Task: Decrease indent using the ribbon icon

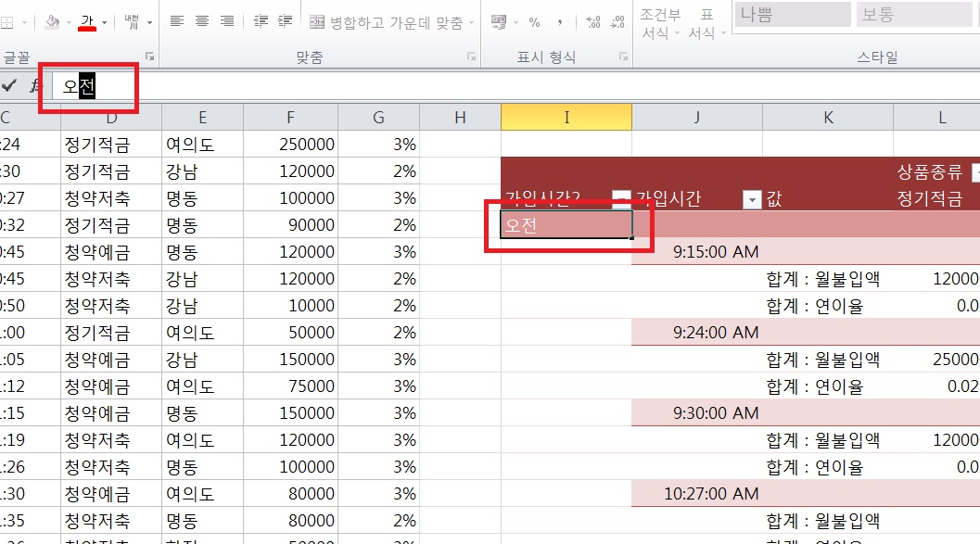Action: [x=261, y=21]
